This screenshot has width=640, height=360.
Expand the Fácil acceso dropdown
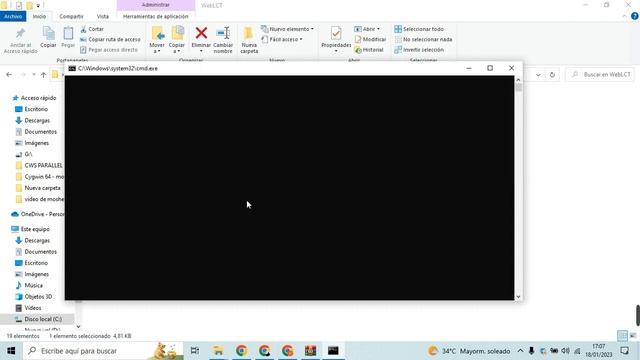(x=282, y=40)
